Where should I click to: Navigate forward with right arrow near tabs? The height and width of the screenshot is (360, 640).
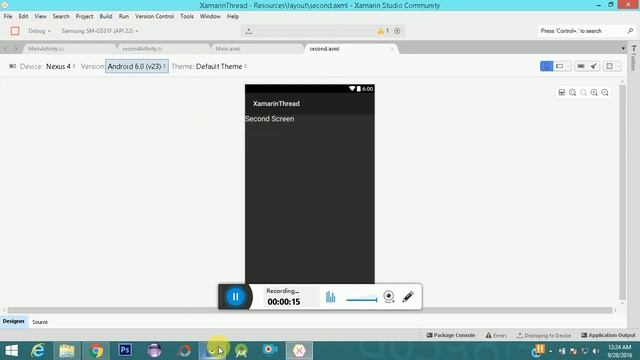click(16, 49)
